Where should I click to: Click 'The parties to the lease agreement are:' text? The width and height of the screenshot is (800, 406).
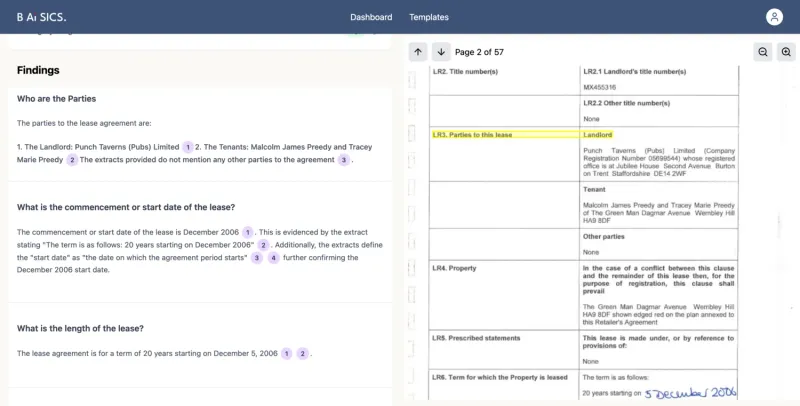pyautogui.click(x=84, y=123)
